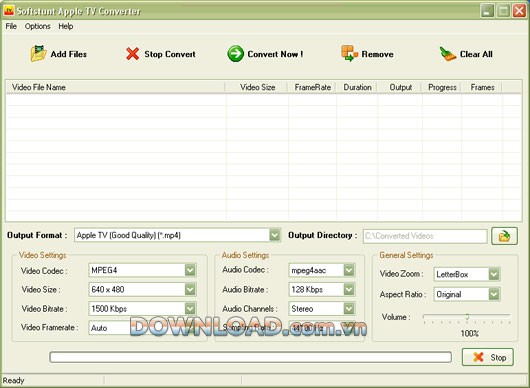Image resolution: width=530 pixels, height=388 pixels.
Task: Click the Convert Now ! label
Action: pyautogui.click(x=275, y=54)
